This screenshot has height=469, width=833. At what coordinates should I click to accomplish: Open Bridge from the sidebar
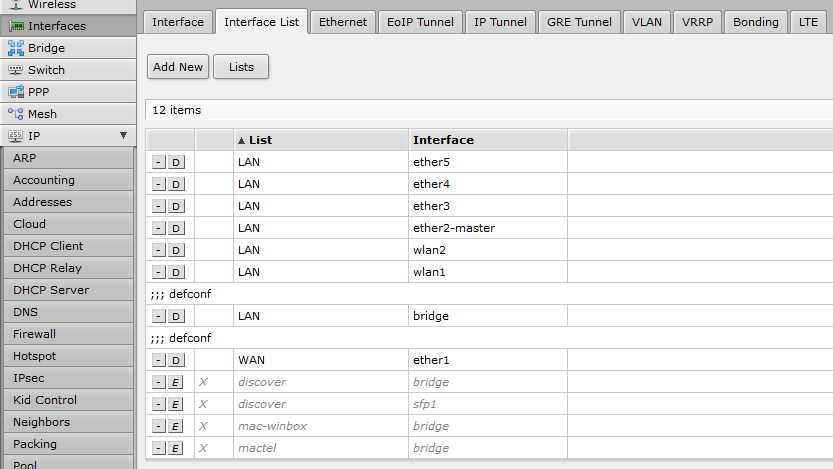(68, 48)
